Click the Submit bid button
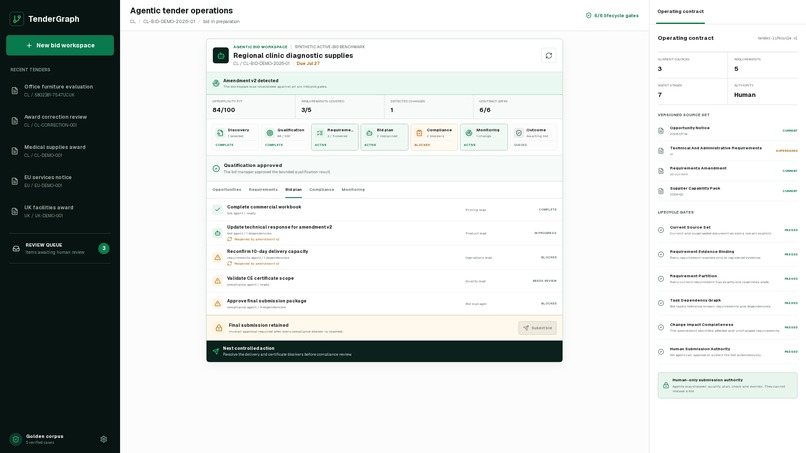The image size is (806, 453). click(x=537, y=328)
